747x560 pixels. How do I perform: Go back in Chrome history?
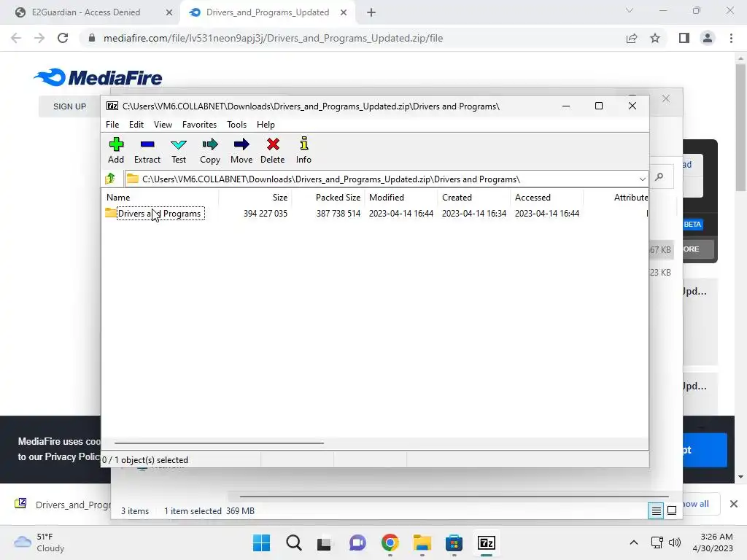16,38
